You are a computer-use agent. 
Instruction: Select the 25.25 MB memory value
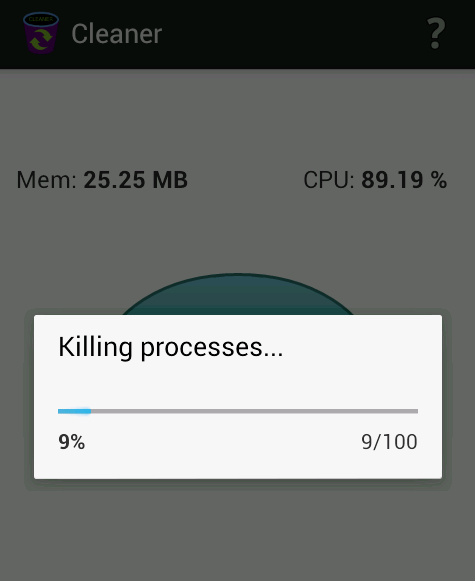136,180
